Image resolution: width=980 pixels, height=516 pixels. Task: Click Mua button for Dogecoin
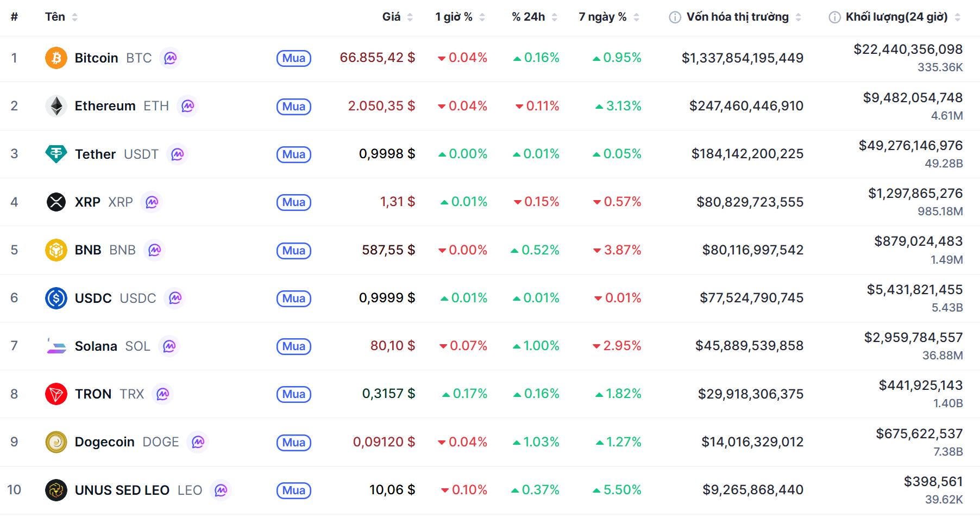[x=294, y=443]
